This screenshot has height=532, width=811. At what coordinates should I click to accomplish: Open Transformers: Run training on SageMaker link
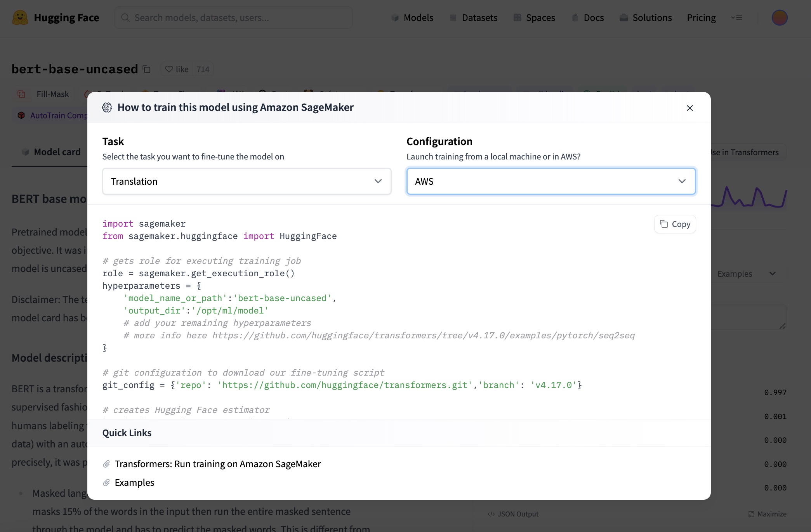click(217, 464)
